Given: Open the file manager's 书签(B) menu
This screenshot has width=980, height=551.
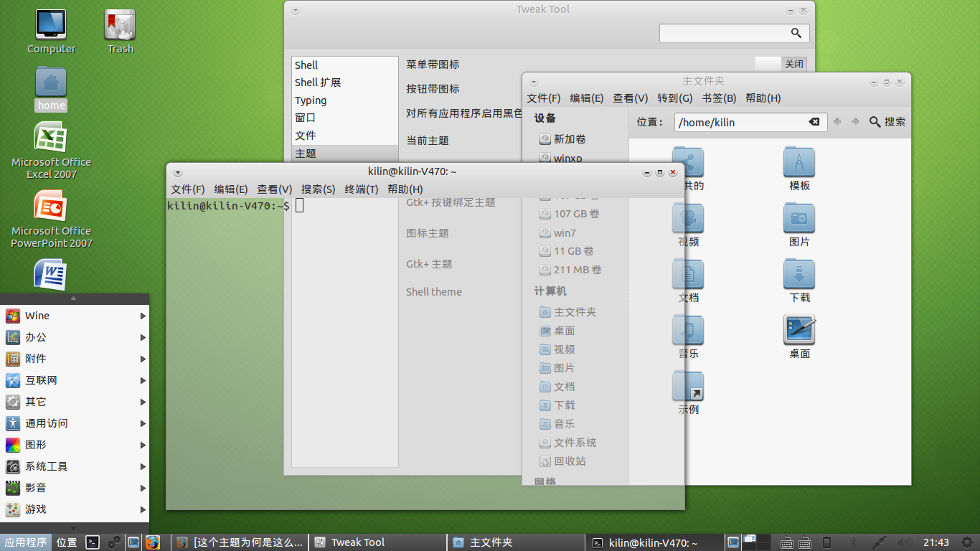Looking at the screenshot, I should pyautogui.click(x=719, y=98).
